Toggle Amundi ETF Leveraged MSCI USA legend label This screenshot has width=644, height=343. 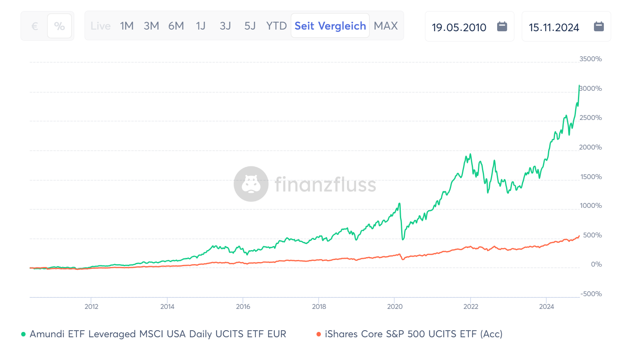click(158, 334)
